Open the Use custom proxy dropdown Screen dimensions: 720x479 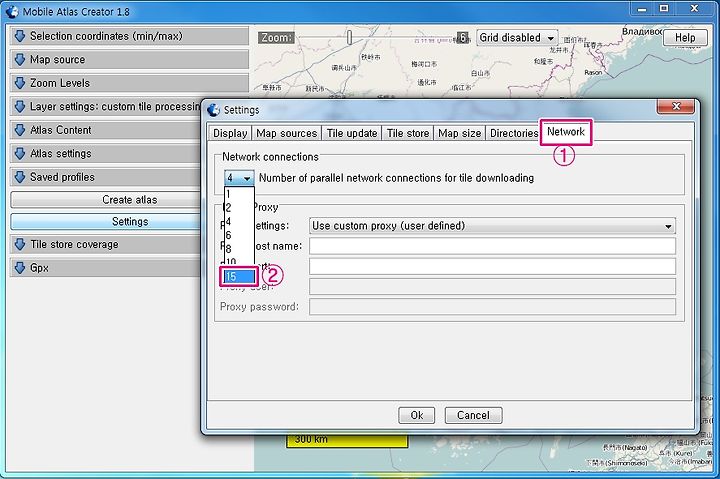click(492, 226)
